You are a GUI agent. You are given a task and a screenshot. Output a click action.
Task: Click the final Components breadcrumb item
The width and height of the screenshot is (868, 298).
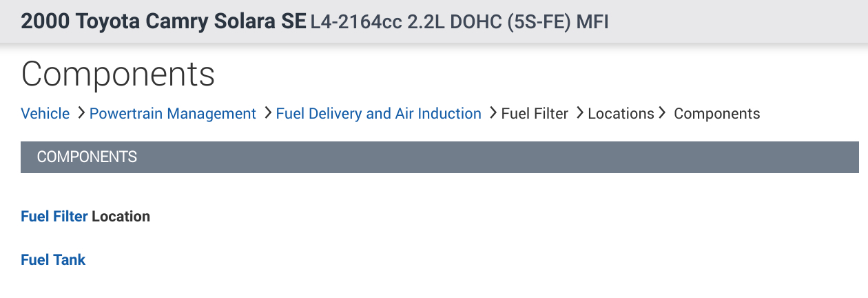(x=716, y=114)
